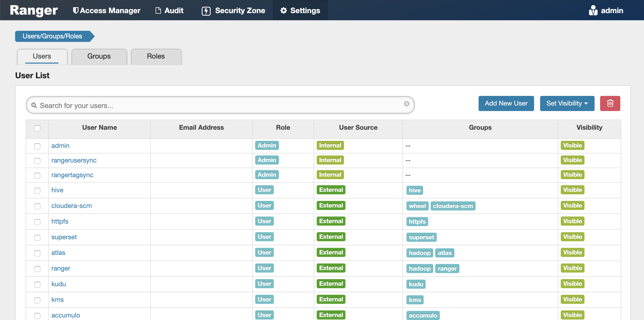Click the Security Zone bolt icon

[x=206, y=11]
